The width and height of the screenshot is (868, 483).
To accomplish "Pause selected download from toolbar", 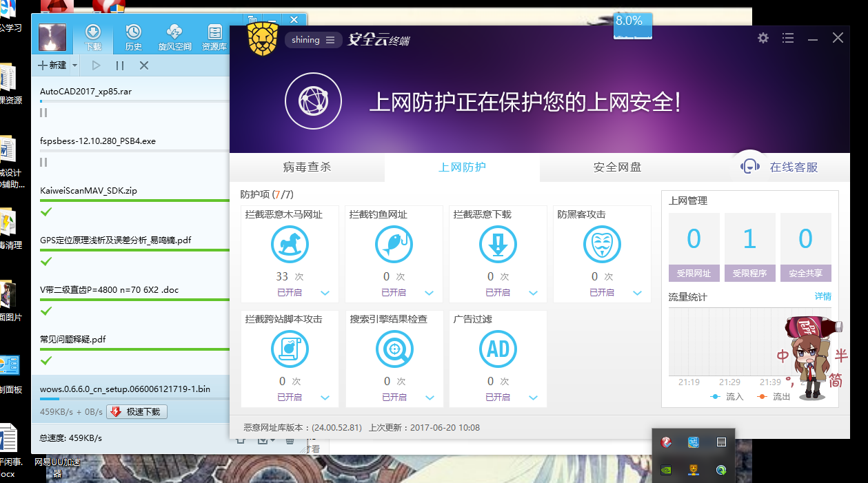I will point(120,65).
